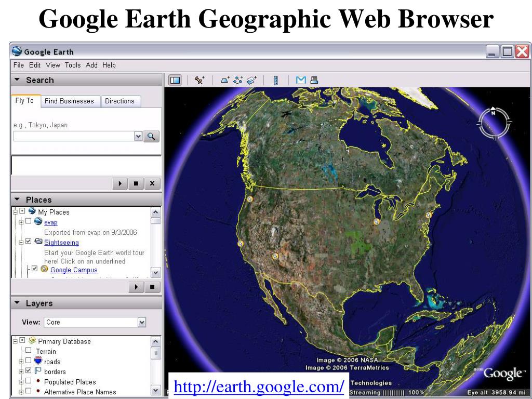
Task: Click the Print toolbar icon
Action: pos(314,80)
